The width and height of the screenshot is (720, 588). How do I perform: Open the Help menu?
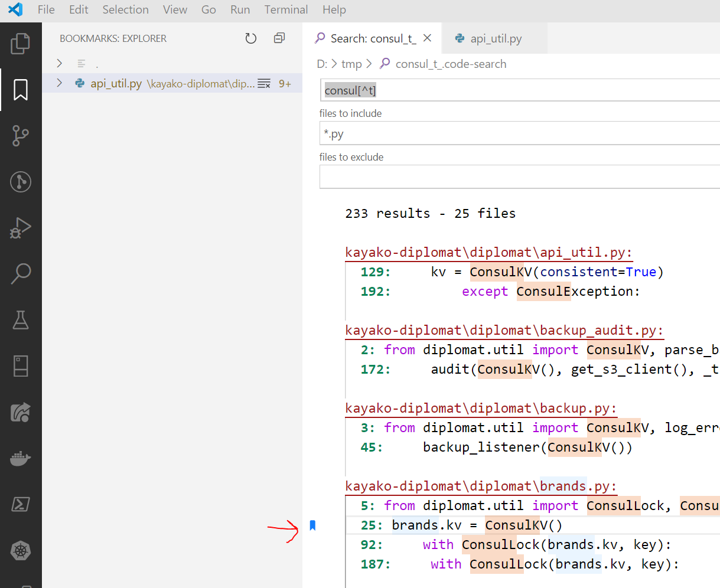click(x=334, y=9)
